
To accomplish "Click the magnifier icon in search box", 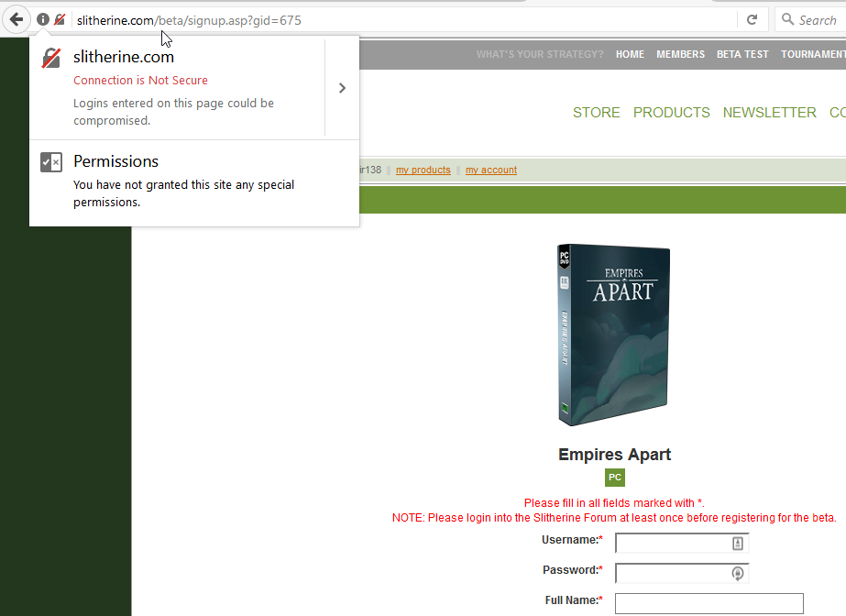I will (787, 19).
